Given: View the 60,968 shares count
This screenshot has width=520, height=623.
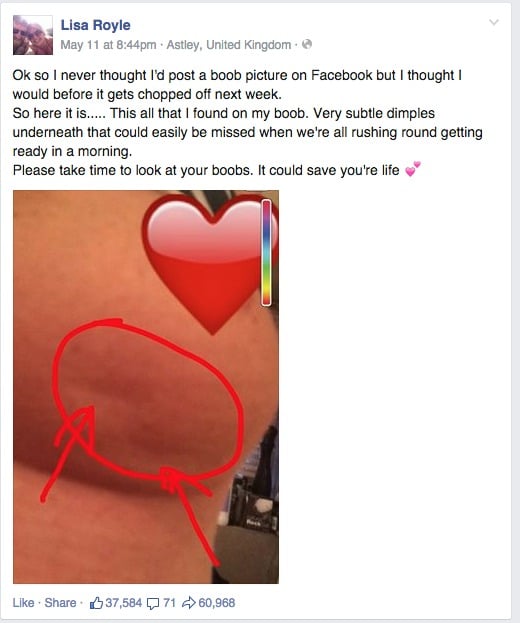Looking at the screenshot, I should 217,603.
